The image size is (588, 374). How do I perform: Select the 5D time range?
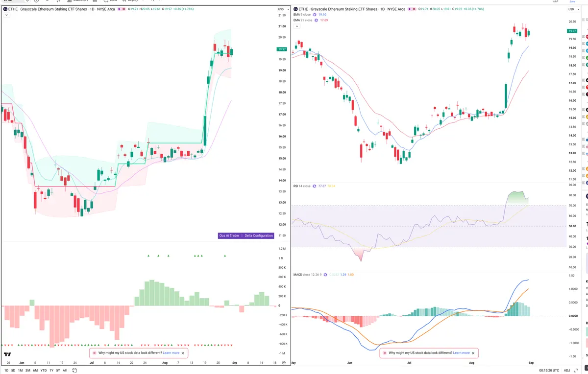[x=13, y=370]
